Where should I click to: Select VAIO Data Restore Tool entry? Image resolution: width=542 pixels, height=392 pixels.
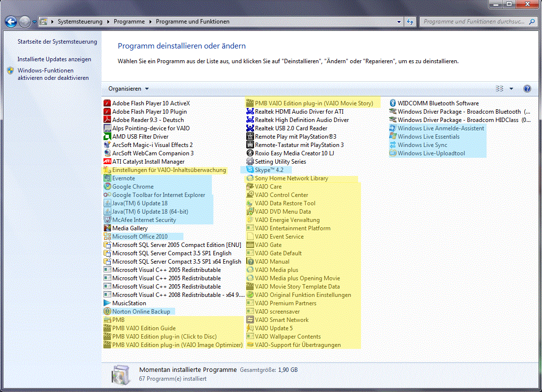[x=281, y=203]
